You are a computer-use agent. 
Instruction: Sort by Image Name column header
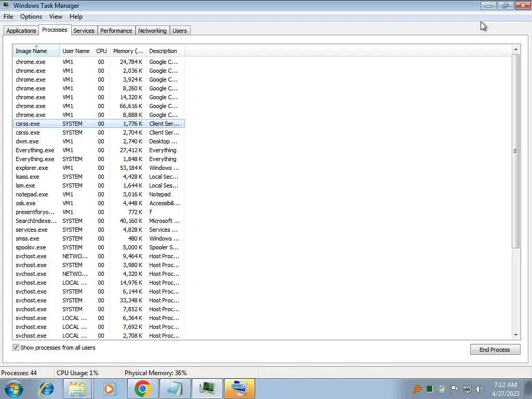[x=36, y=51]
